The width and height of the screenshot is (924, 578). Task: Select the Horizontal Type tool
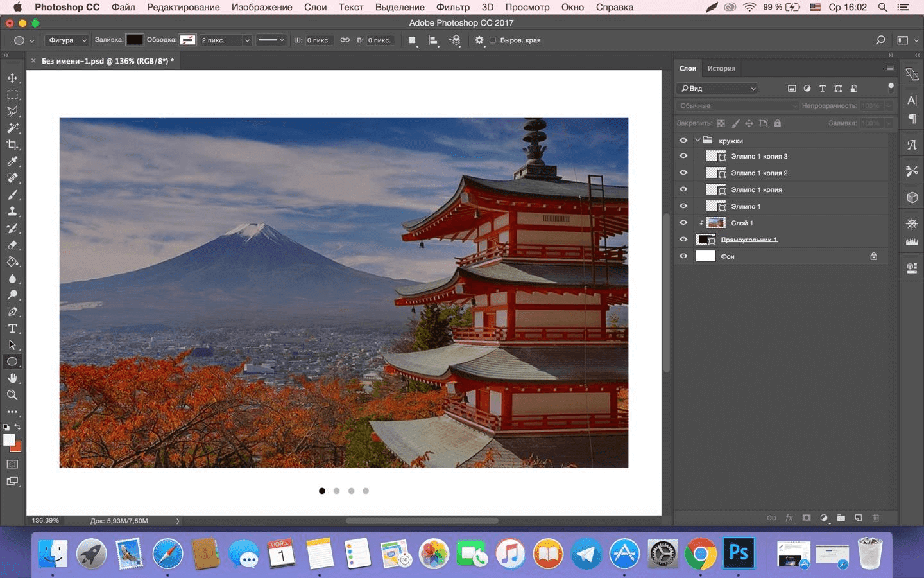click(12, 328)
